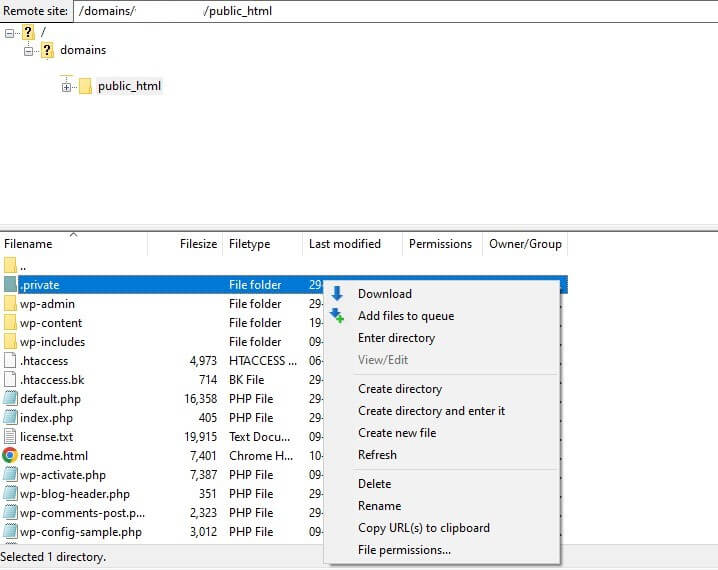The image size is (718, 570).
Task: Click the root folder question mark icon
Action: (28, 33)
